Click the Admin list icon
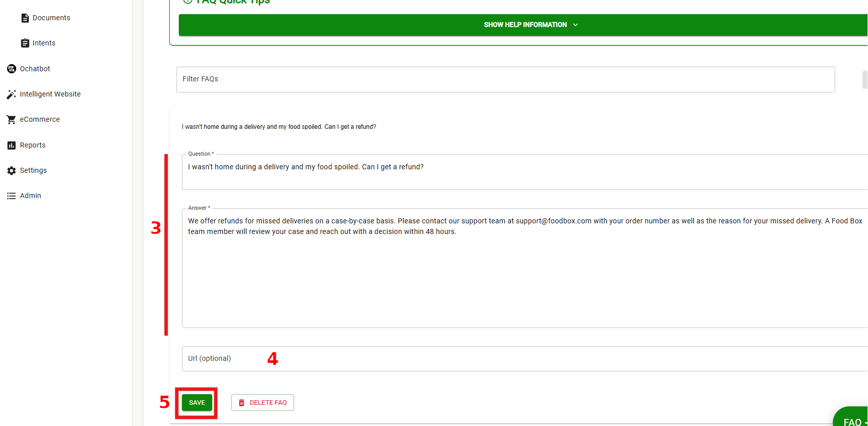Screen dimensions: 868x426 pyautogui.click(x=12, y=196)
